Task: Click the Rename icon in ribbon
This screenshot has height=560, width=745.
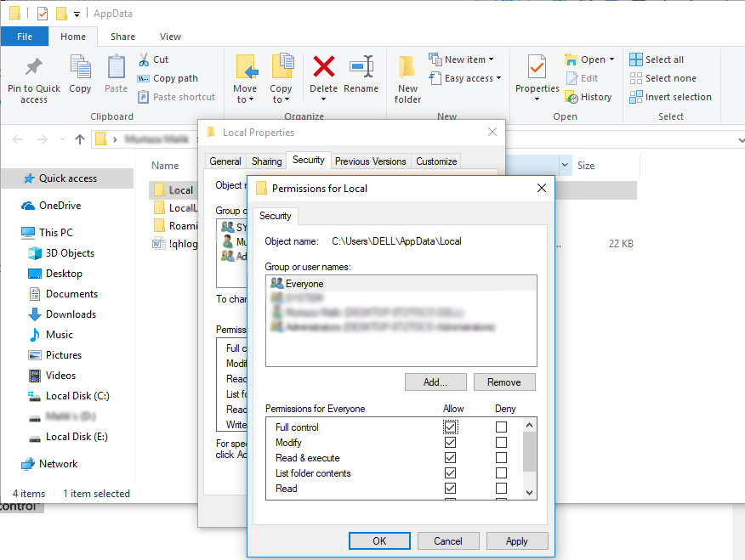Action: coord(361,66)
